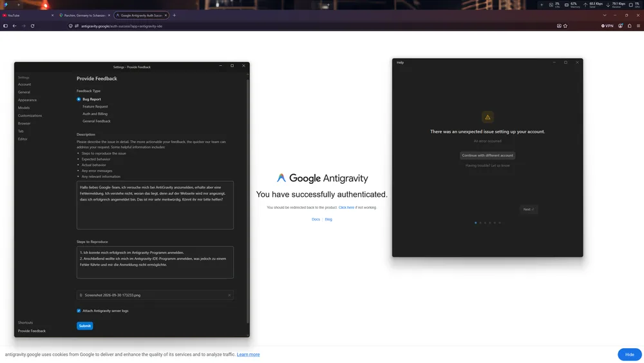Open the browser sidebar panel icon
644x363 pixels.
5,26
